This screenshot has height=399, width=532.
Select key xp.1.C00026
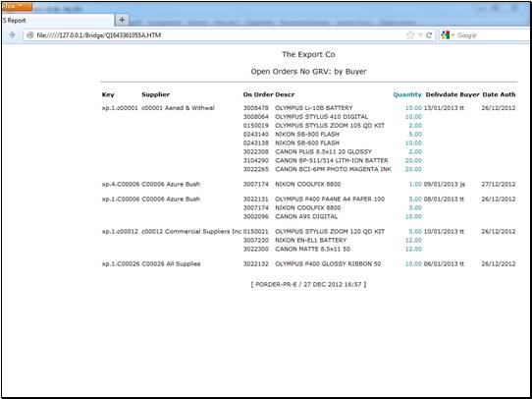121,264
